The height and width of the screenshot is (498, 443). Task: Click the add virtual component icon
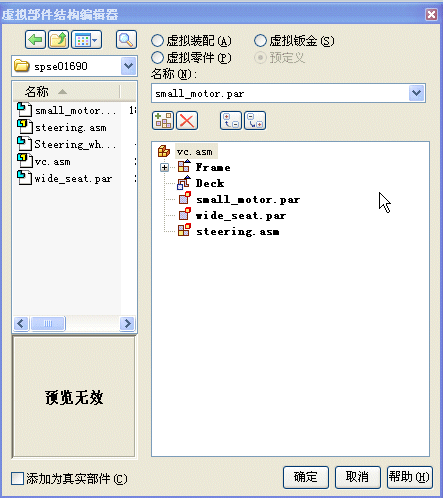(163, 120)
